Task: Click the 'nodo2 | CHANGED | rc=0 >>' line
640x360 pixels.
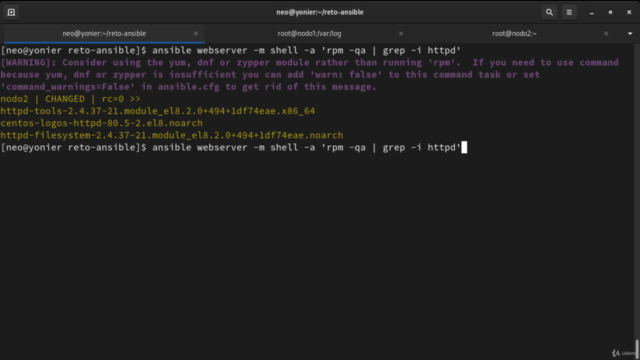Action: [x=70, y=99]
